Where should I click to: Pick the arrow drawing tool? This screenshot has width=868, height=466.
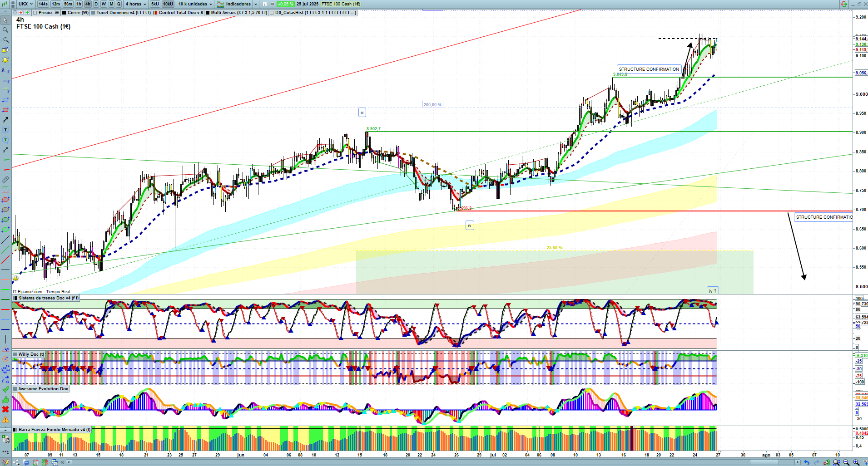point(5,120)
